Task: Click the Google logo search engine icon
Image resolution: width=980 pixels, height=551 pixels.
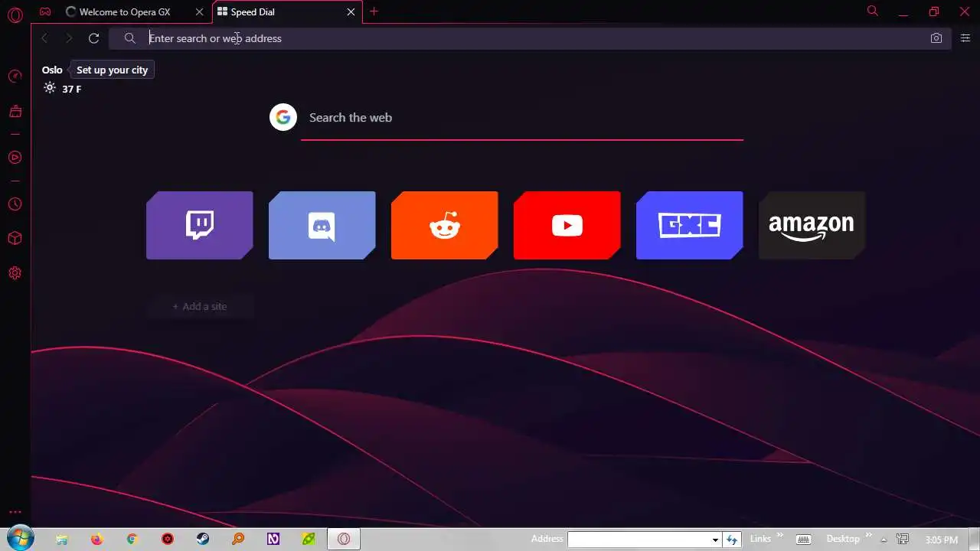Action: 283,117
